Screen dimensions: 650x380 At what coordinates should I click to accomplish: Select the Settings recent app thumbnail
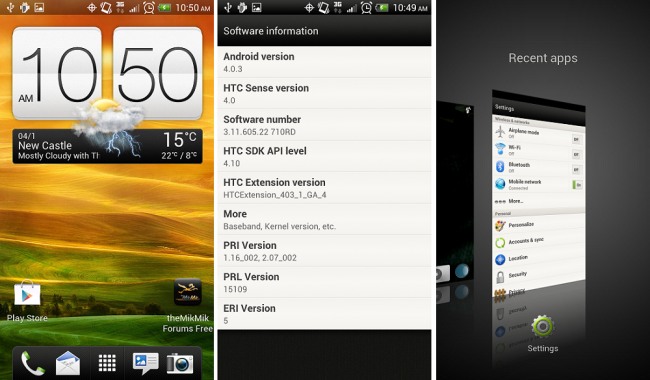coord(538,195)
